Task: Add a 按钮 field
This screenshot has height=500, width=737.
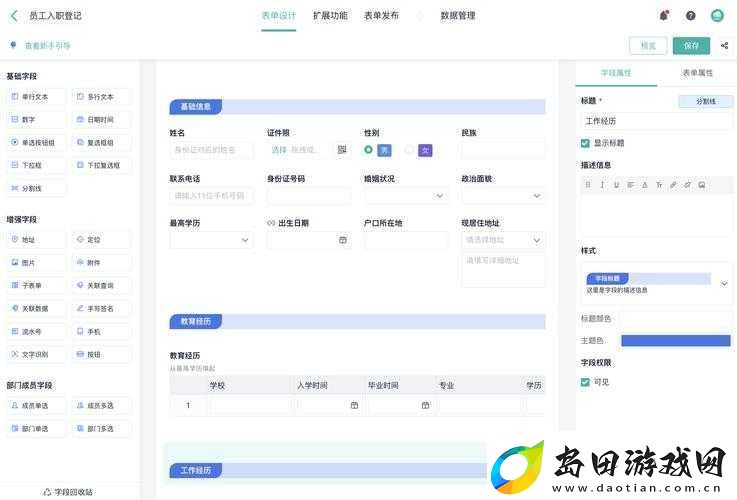Action: coord(102,354)
